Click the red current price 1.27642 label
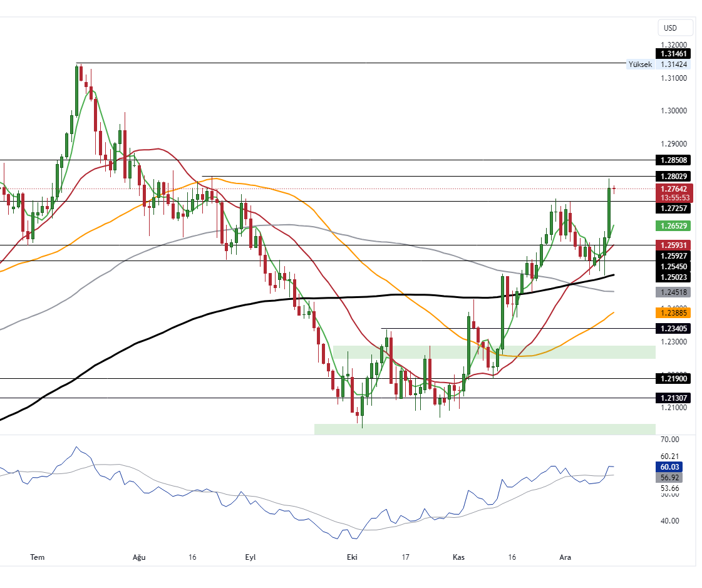The width and height of the screenshot is (702, 588). pos(675,188)
